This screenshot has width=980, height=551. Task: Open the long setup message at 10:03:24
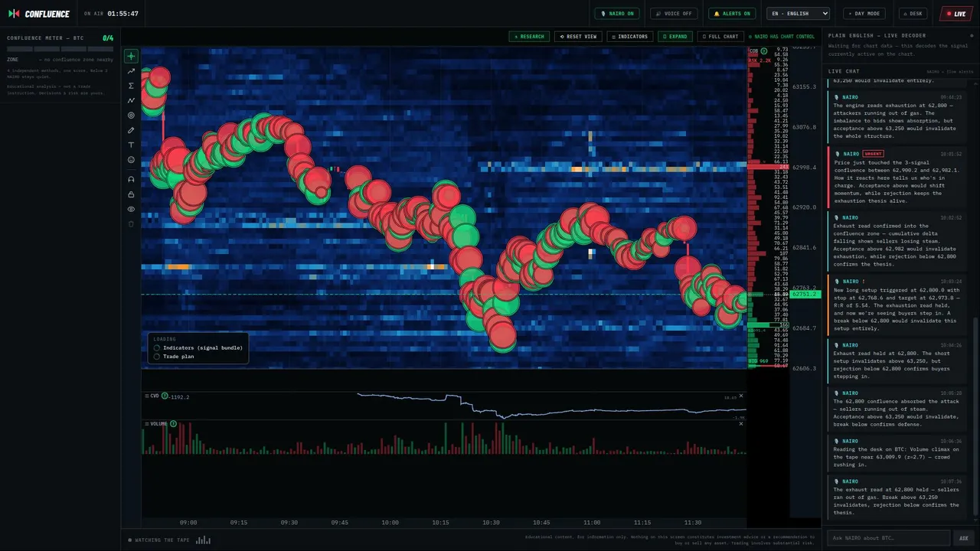897,305
